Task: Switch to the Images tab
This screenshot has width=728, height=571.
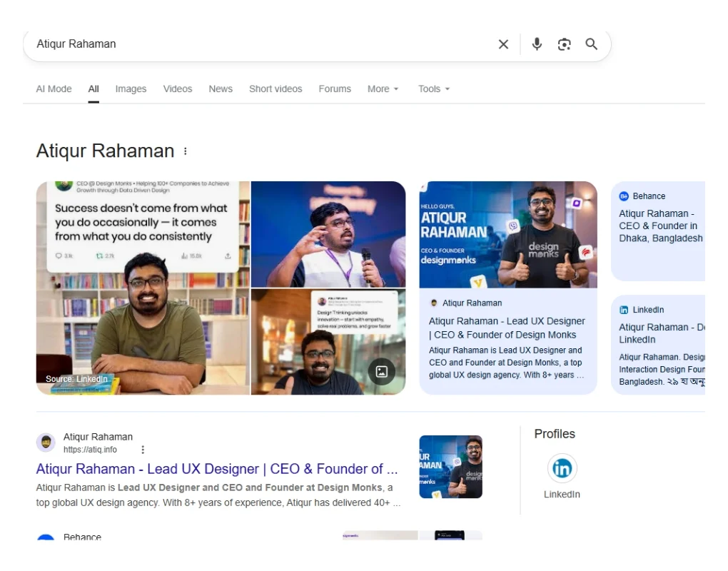Action: pyautogui.click(x=131, y=89)
